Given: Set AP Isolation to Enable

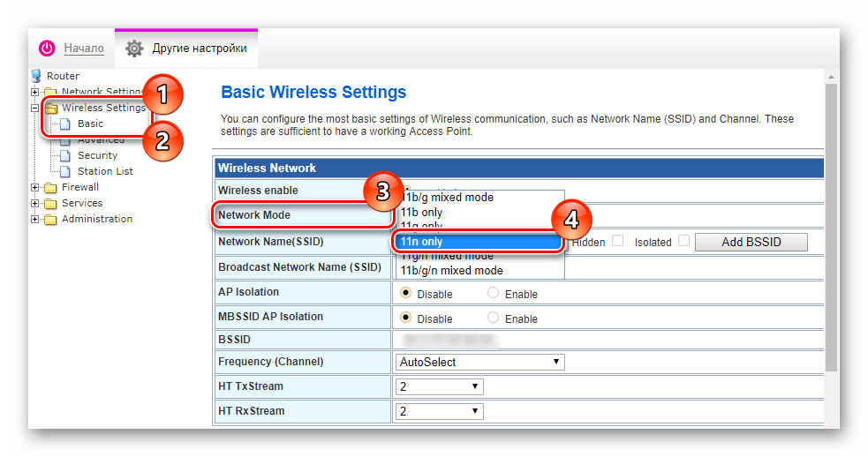Looking at the screenshot, I should click(x=493, y=293).
